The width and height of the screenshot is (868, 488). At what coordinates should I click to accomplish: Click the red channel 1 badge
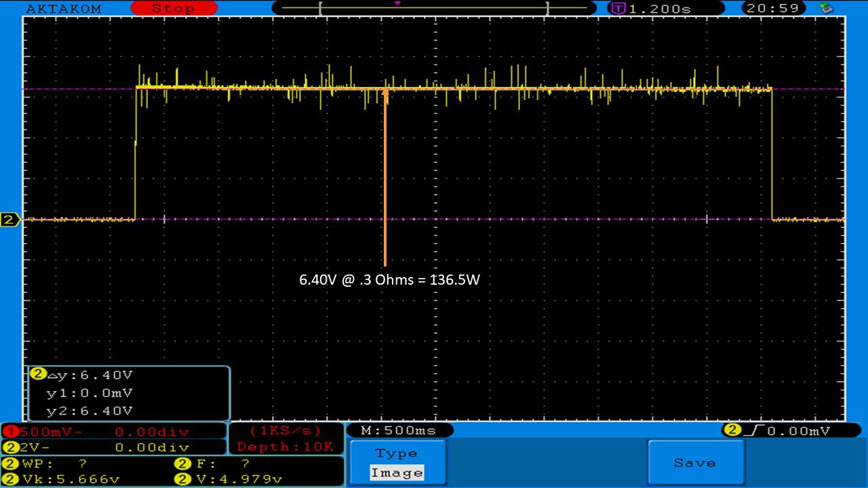tap(10, 432)
